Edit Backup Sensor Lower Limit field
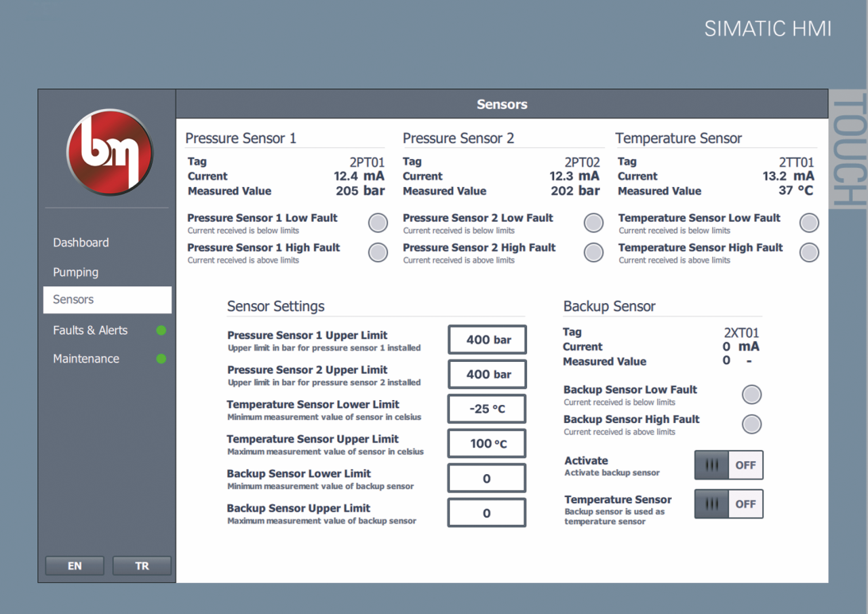This screenshot has width=868, height=614. coord(487,478)
